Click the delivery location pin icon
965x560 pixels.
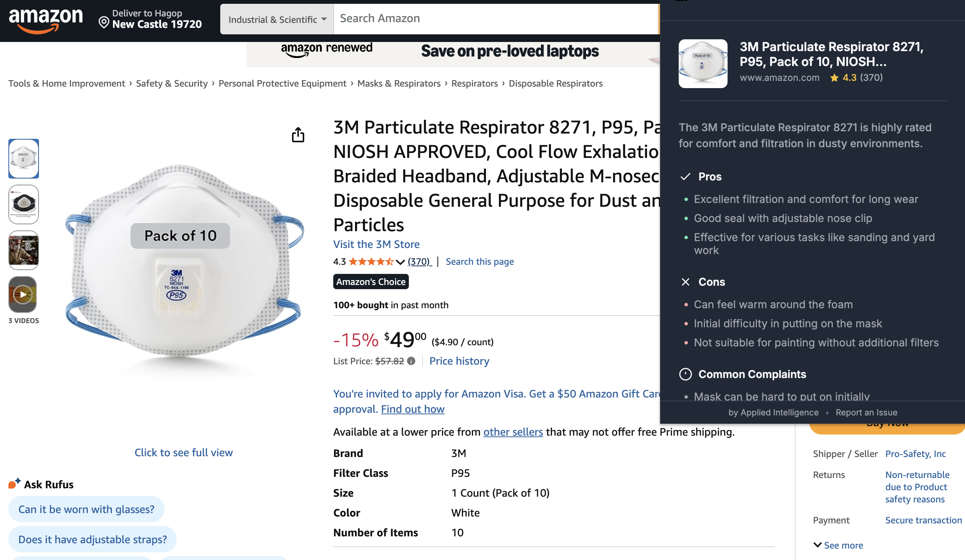pyautogui.click(x=103, y=22)
